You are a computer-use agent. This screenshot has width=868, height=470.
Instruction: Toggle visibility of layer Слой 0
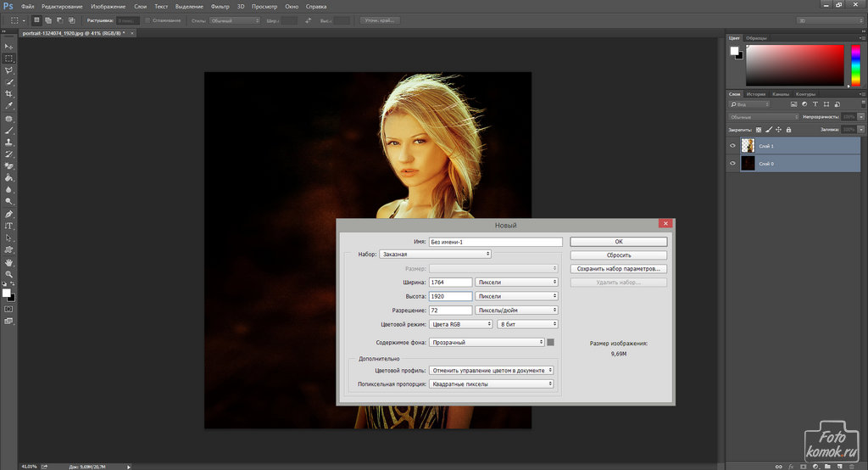click(733, 164)
